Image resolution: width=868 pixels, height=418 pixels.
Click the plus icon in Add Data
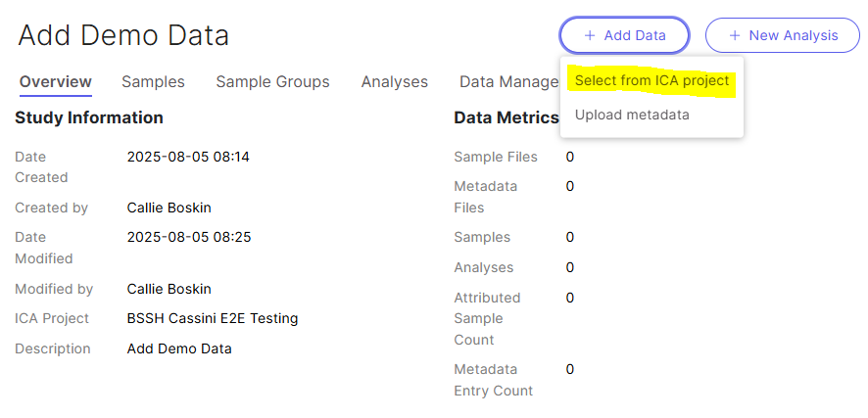tap(590, 35)
